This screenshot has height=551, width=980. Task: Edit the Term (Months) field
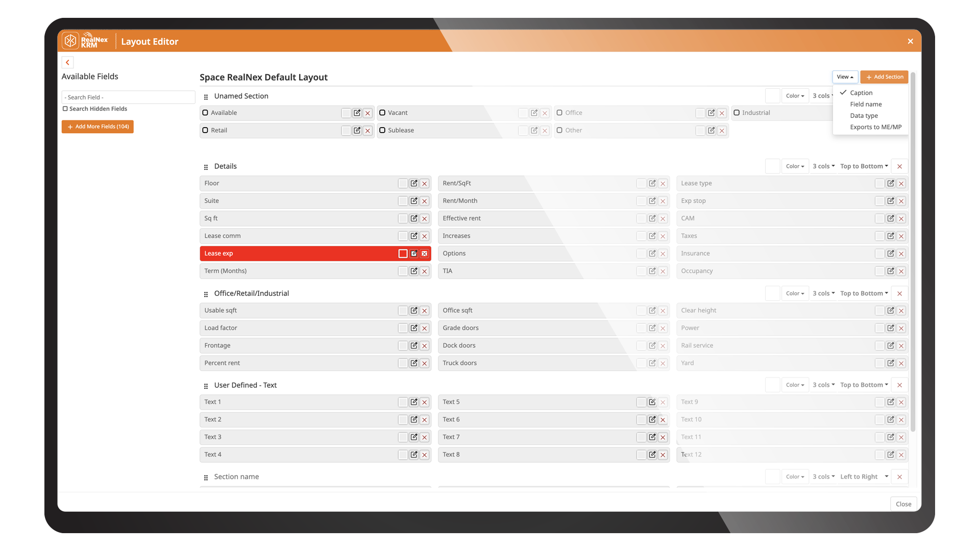click(x=414, y=271)
